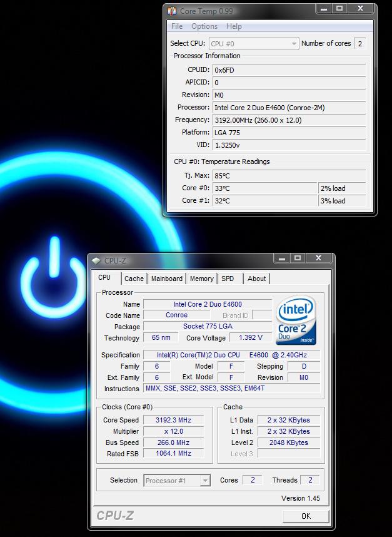Click Core #1 temperature 32°C
The height and width of the screenshot is (537, 392).
pyautogui.click(x=264, y=201)
